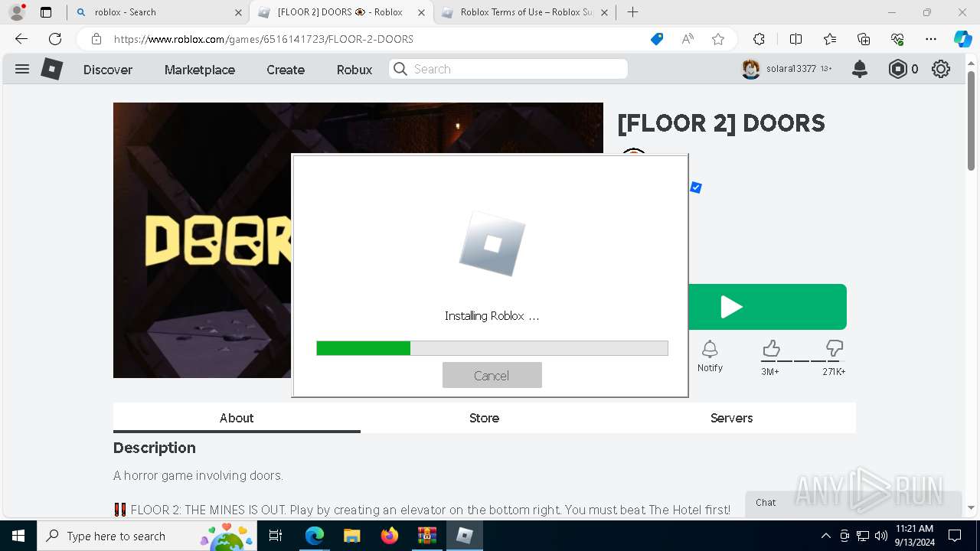This screenshot has height=551, width=980.
Task: Open the Copilot sidebar icon
Action: pos(962,39)
